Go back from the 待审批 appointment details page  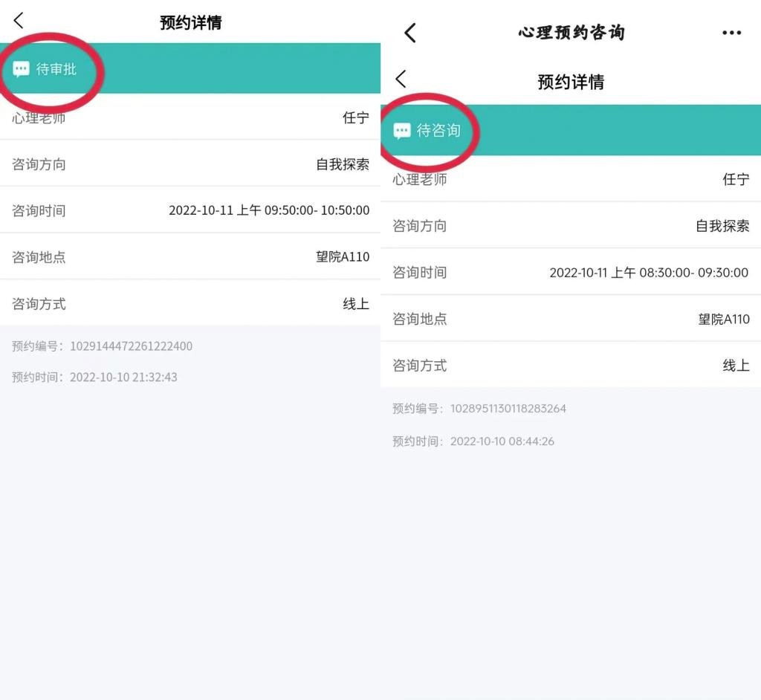(19, 22)
